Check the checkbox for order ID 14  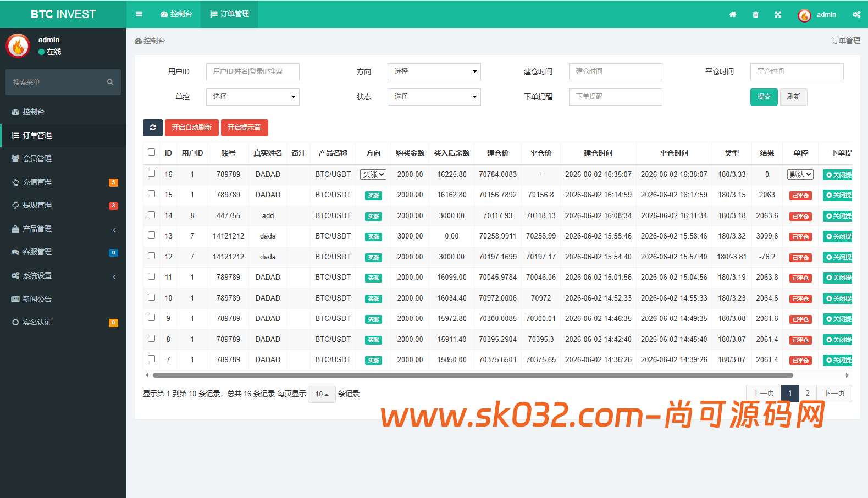(152, 214)
